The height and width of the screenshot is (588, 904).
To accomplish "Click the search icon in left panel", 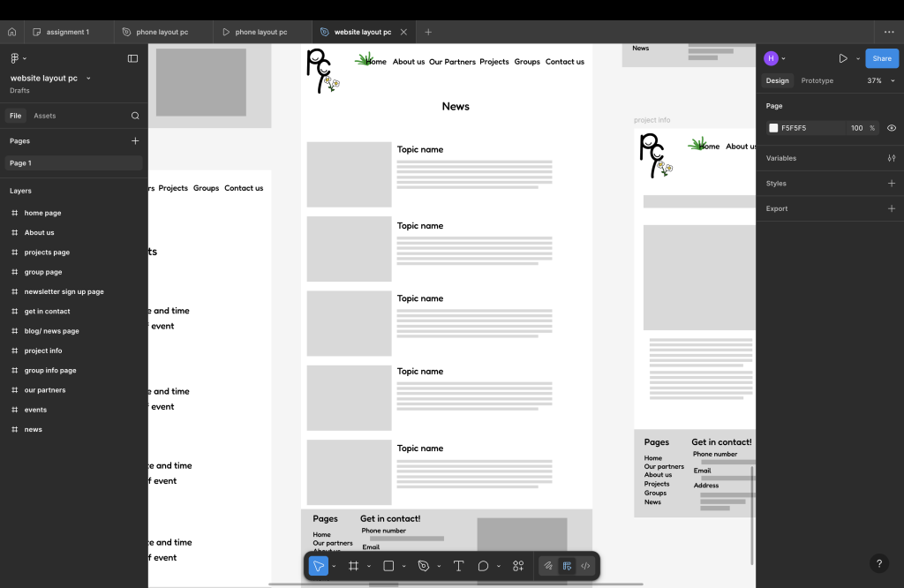I will tap(135, 116).
